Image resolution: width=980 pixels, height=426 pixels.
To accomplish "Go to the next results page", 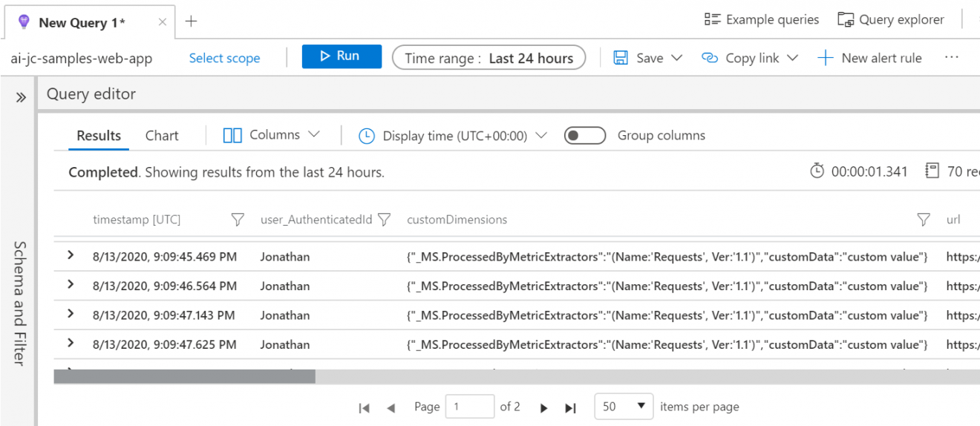I will click(544, 407).
